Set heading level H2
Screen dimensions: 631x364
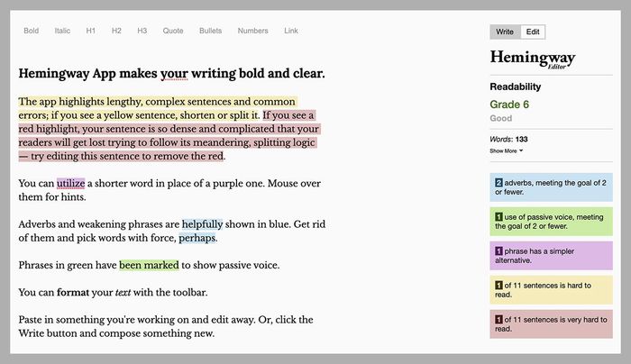pyautogui.click(x=116, y=31)
